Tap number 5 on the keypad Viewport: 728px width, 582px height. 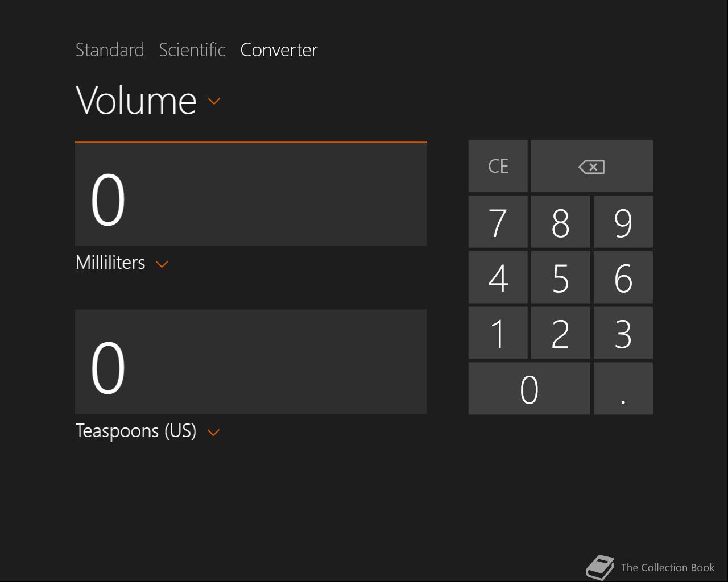(560, 277)
